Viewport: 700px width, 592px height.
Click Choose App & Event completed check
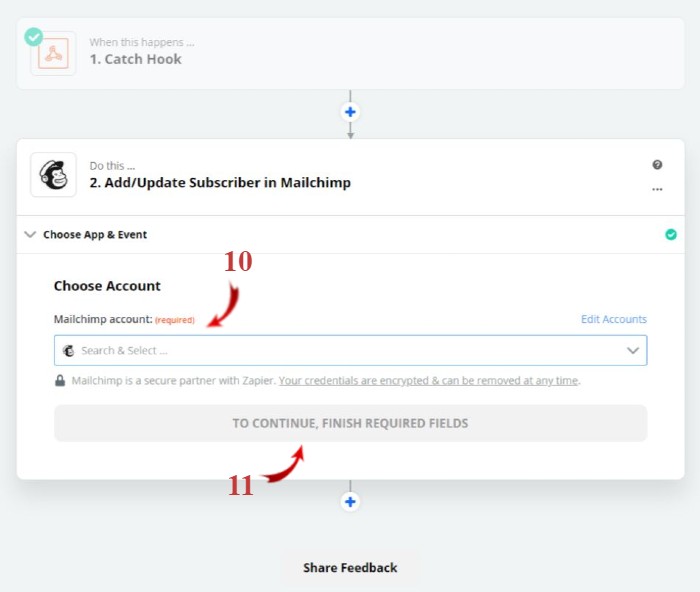(x=671, y=234)
